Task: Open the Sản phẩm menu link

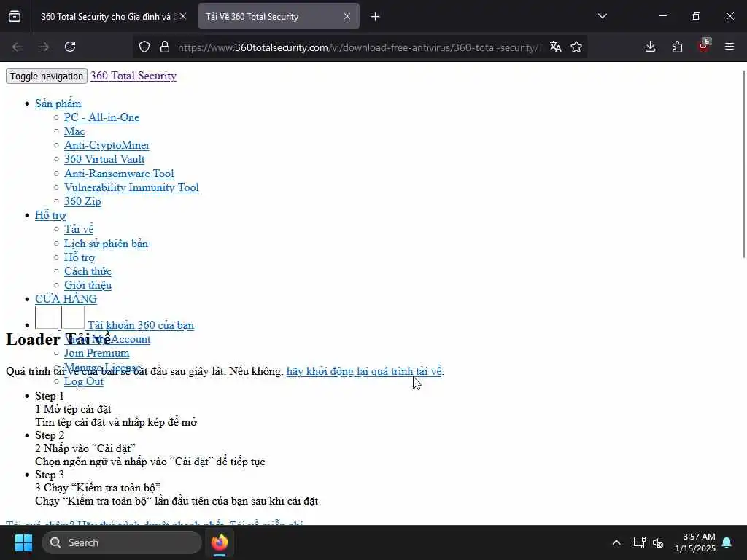Action: [58, 104]
